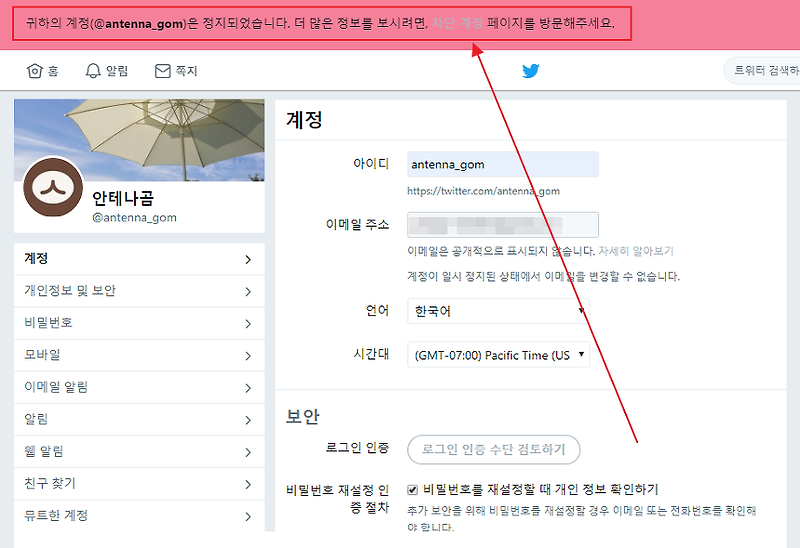Open messages via the envelope icon
800x548 pixels.
[x=163, y=71]
